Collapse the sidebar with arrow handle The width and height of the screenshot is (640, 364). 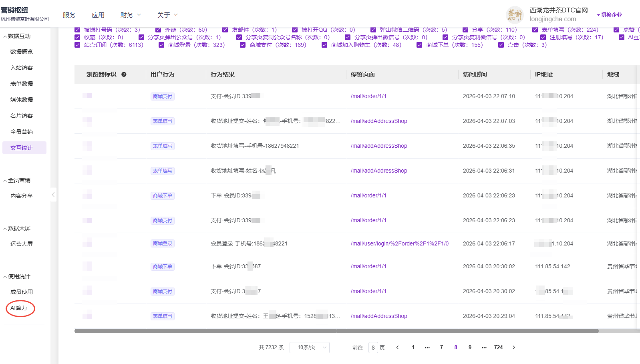tap(53, 195)
